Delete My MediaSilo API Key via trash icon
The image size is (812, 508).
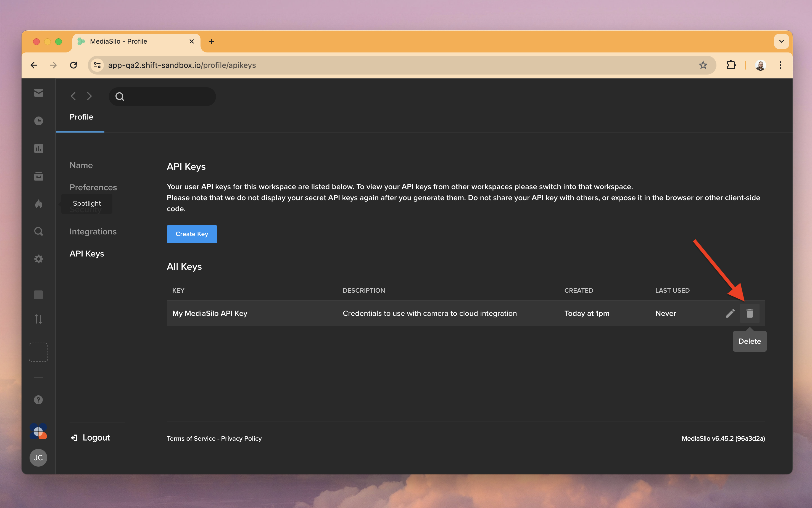(x=750, y=313)
